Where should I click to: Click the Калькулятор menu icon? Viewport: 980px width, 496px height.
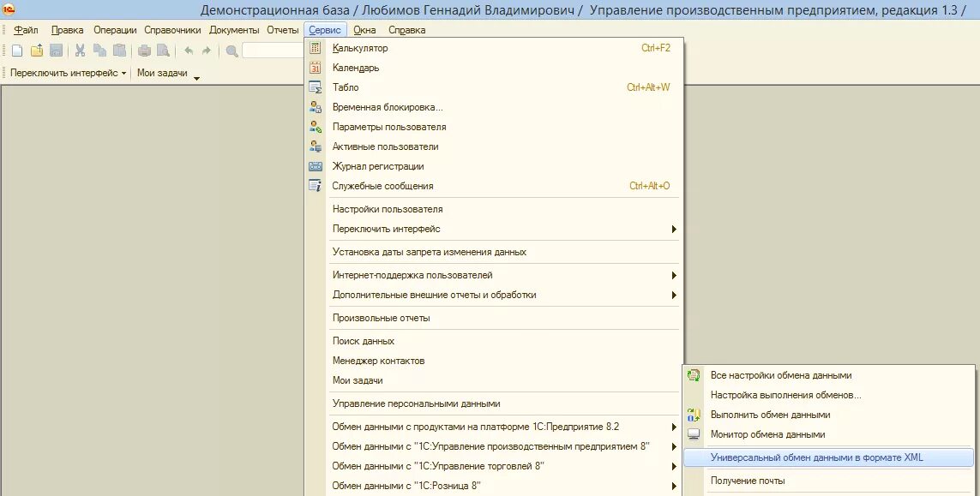pos(316,48)
